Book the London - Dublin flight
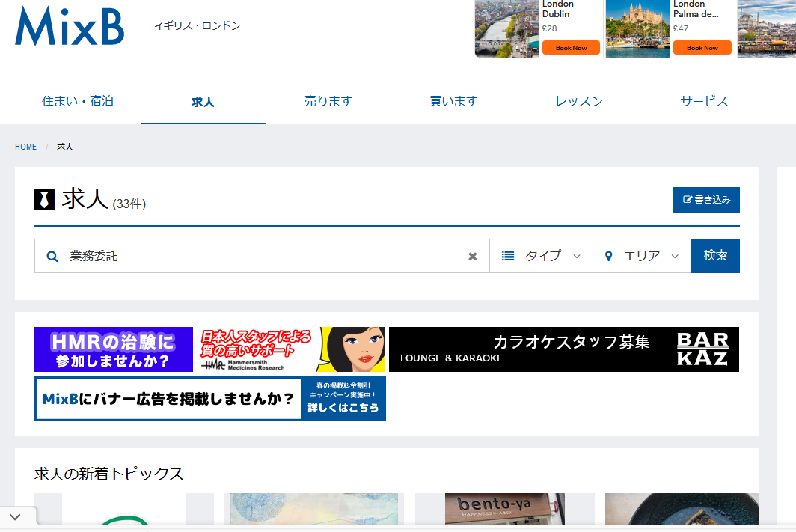Viewport: 796px width, 532px height. 571,48
